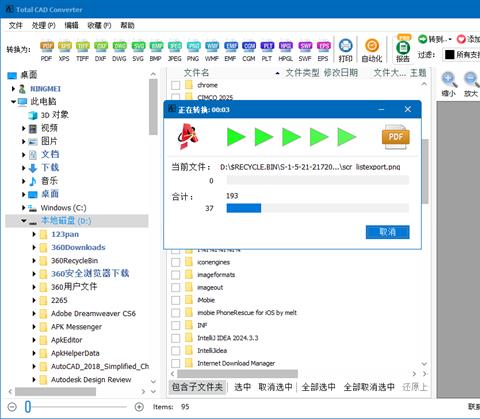Expand the 360Downloads folder node

[x=34, y=247]
